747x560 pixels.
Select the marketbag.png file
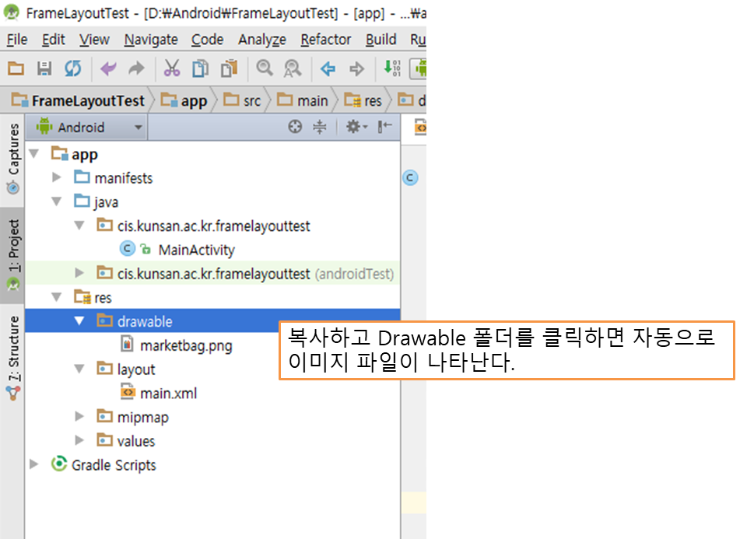coord(185,345)
